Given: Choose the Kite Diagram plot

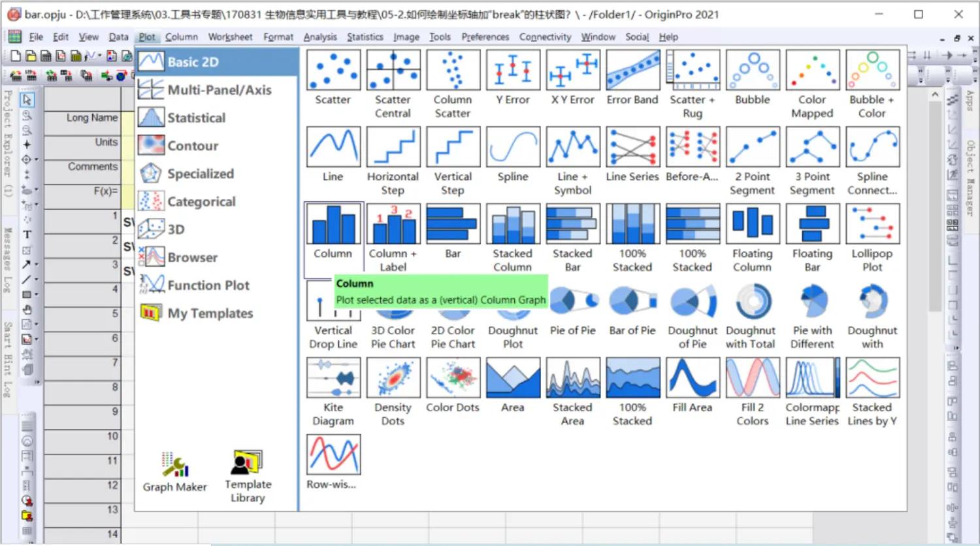Looking at the screenshot, I should pos(333,378).
